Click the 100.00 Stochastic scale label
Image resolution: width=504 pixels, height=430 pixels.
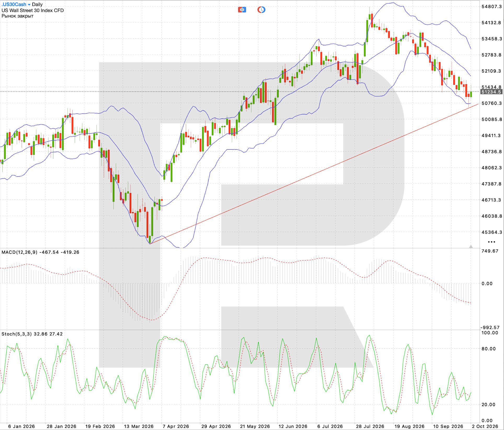[490, 333]
